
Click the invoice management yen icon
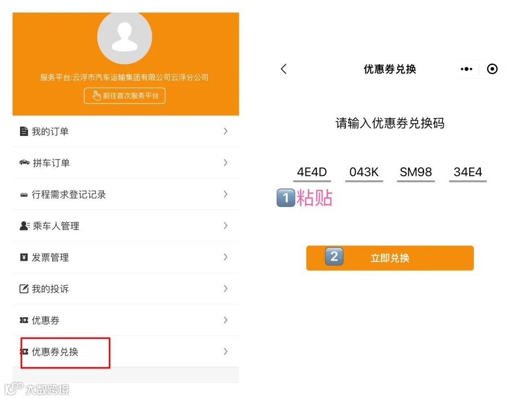point(24,257)
